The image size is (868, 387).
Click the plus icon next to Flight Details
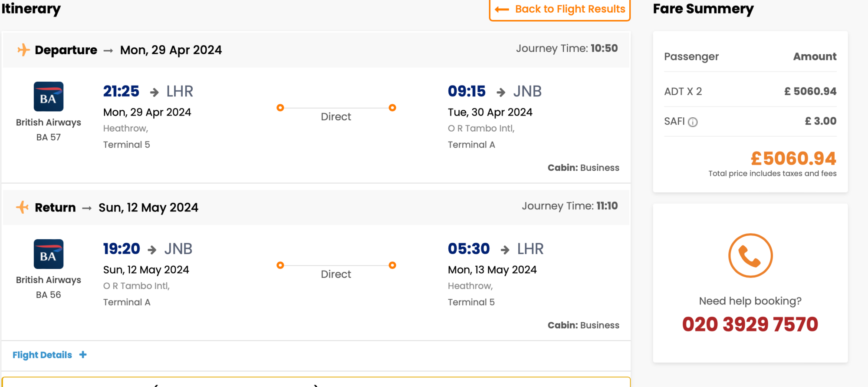click(82, 355)
